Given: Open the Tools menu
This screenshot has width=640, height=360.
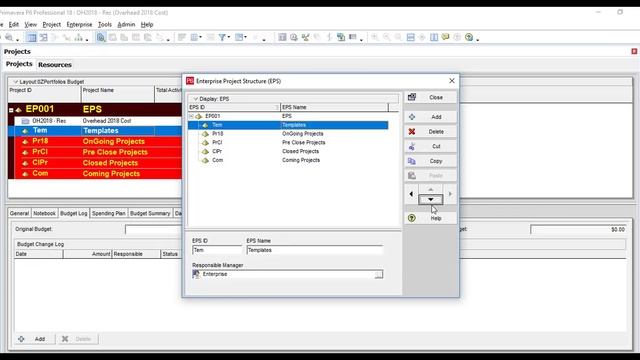Looking at the screenshot, I should click(x=104, y=24).
